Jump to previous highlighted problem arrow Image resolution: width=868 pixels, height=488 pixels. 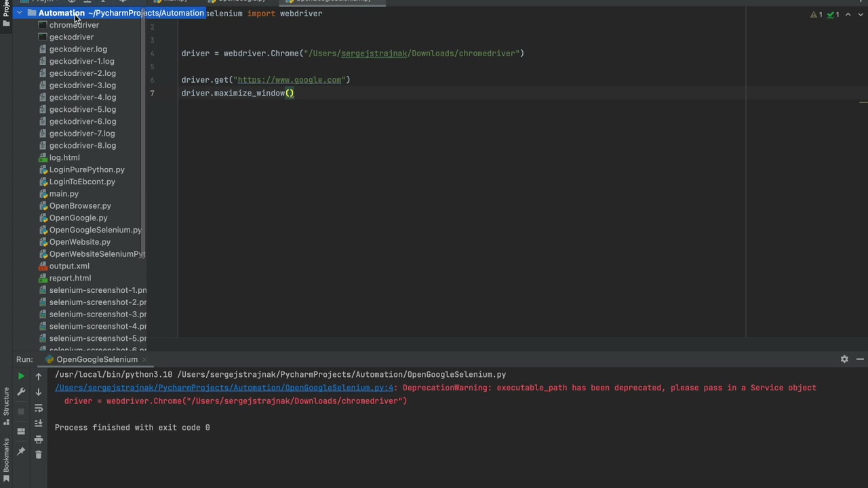(848, 14)
